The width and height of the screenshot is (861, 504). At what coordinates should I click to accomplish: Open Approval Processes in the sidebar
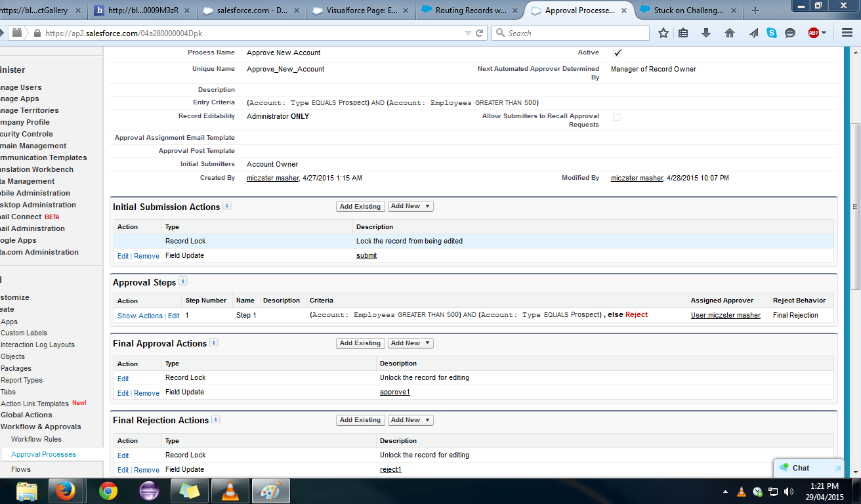pos(43,454)
